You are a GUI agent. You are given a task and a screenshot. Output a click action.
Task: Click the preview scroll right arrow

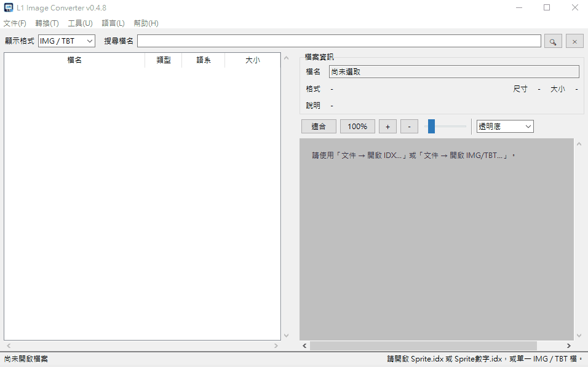[568, 345]
